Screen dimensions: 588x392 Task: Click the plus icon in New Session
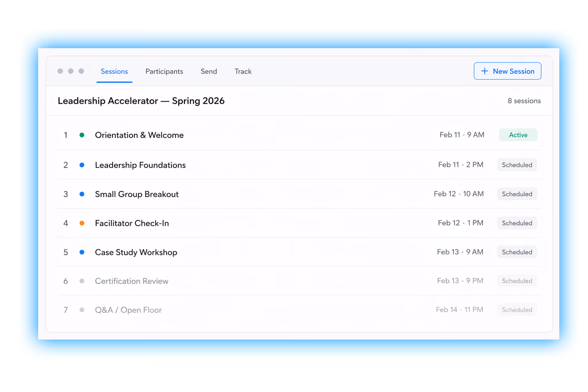point(484,71)
